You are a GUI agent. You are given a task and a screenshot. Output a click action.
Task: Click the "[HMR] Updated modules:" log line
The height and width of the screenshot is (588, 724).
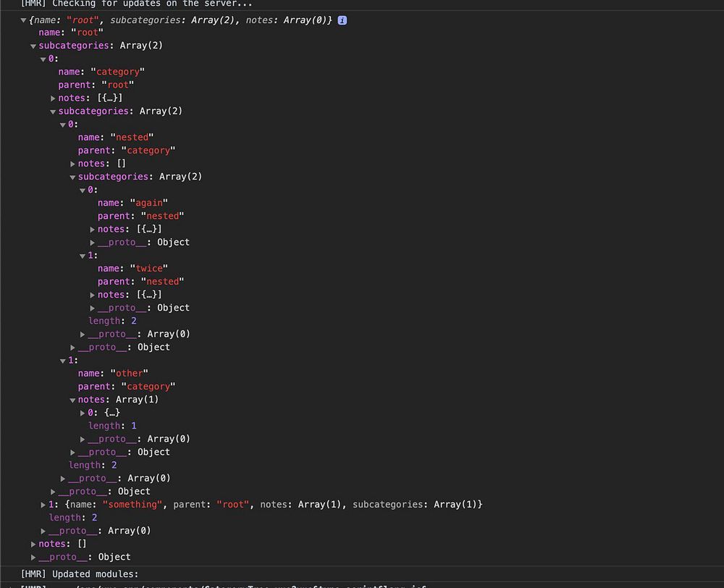pos(80,574)
